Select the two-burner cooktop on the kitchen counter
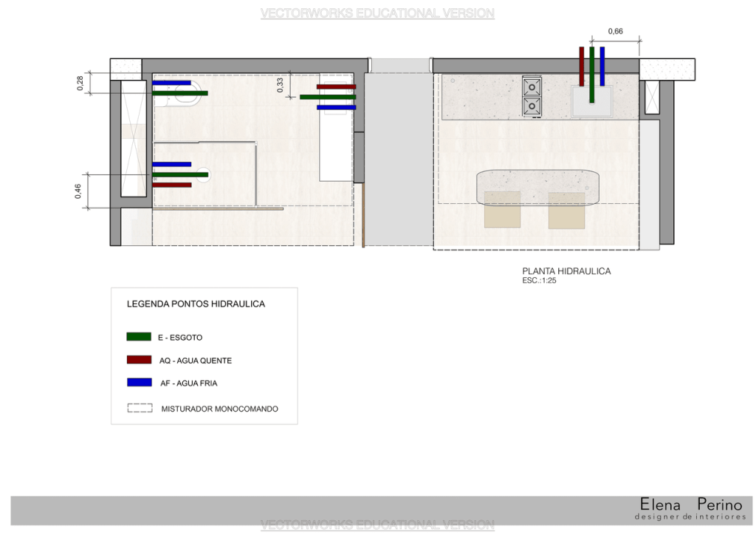The width and height of the screenshot is (756, 535). (531, 97)
